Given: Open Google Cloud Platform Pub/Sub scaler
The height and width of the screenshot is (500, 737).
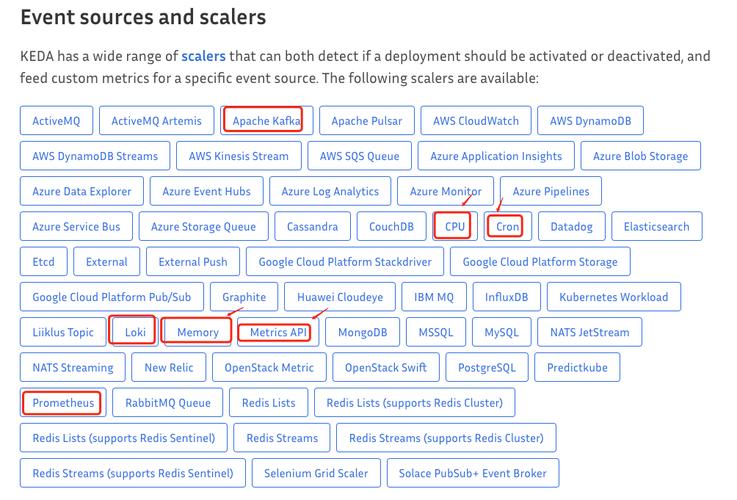Looking at the screenshot, I should [111, 297].
